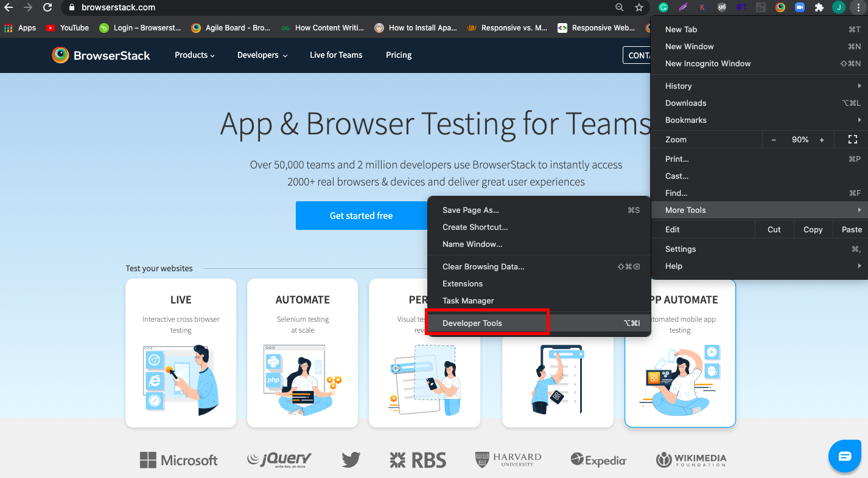Enter fullscreen from Zoom row
The width and height of the screenshot is (868, 478).
[852, 139]
